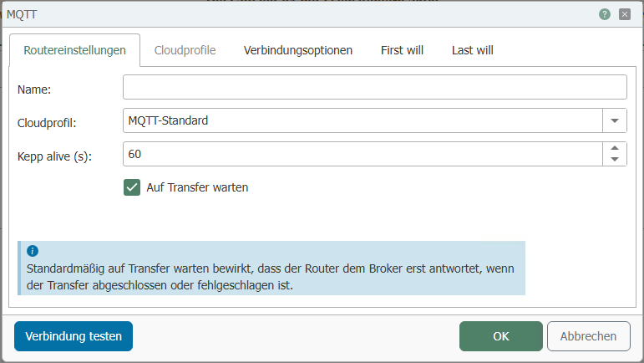The width and height of the screenshot is (644, 363).
Task: Click the blue info icon in the hint box
Action: pyautogui.click(x=33, y=251)
